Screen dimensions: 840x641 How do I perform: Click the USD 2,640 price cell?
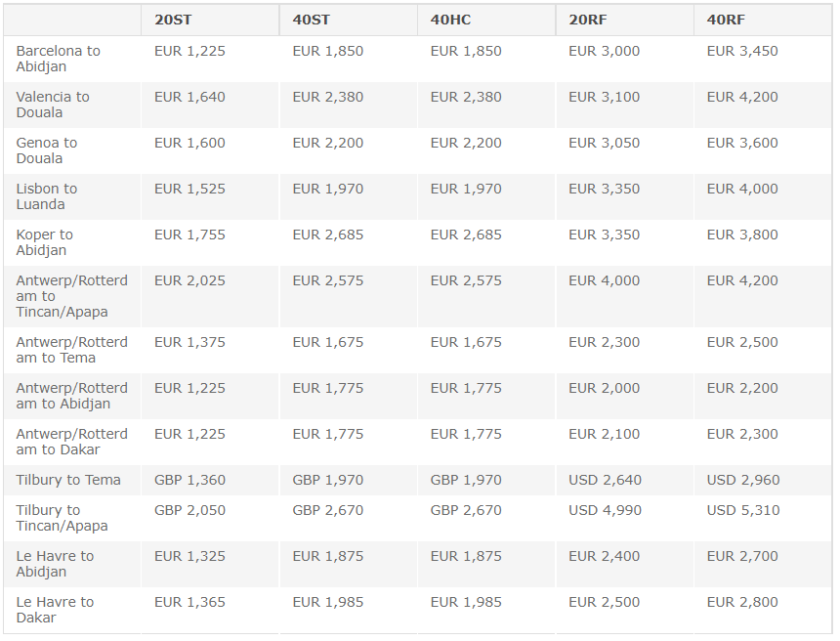click(x=605, y=480)
